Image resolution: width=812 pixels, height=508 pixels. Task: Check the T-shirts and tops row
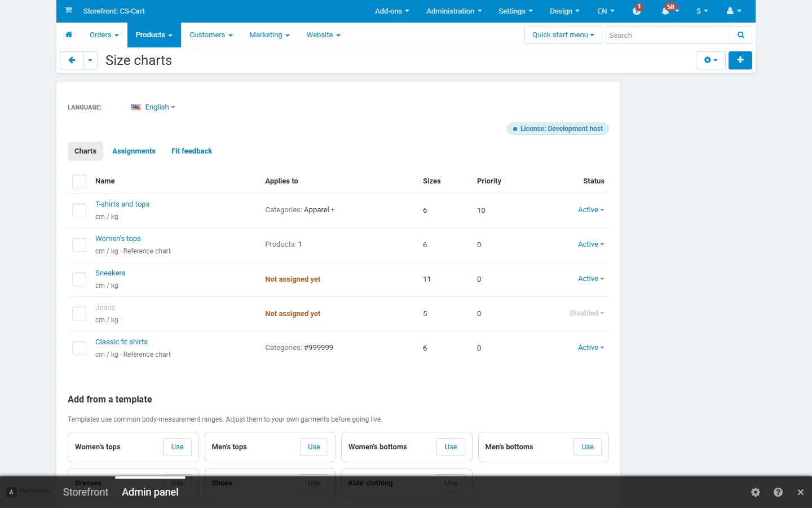pyautogui.click(x=80, y=211)
